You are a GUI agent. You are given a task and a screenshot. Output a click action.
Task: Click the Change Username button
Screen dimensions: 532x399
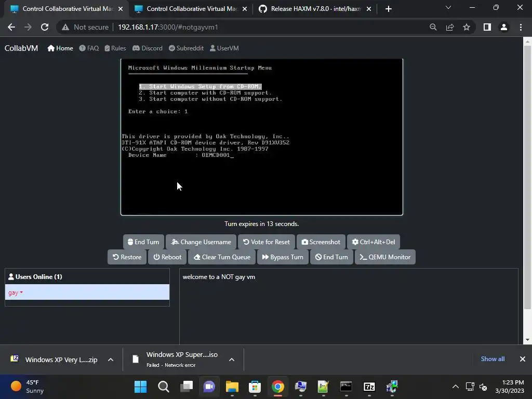pos(201,242)
